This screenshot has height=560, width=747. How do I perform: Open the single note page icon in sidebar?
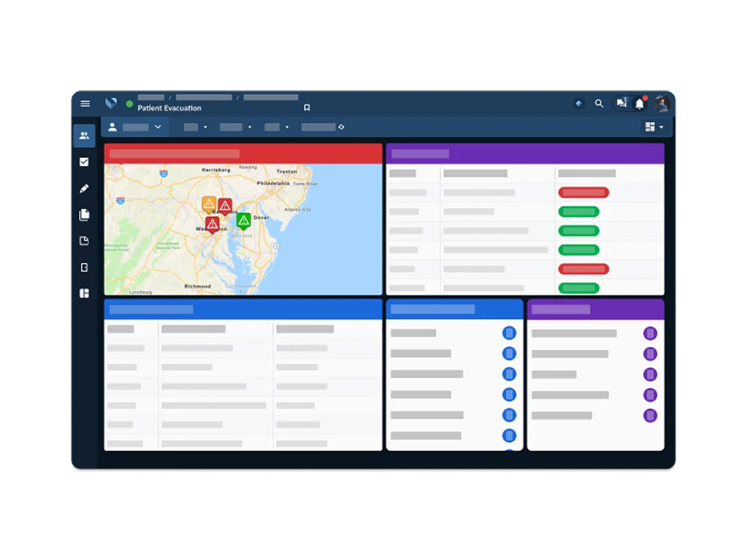tap(84, 241)
